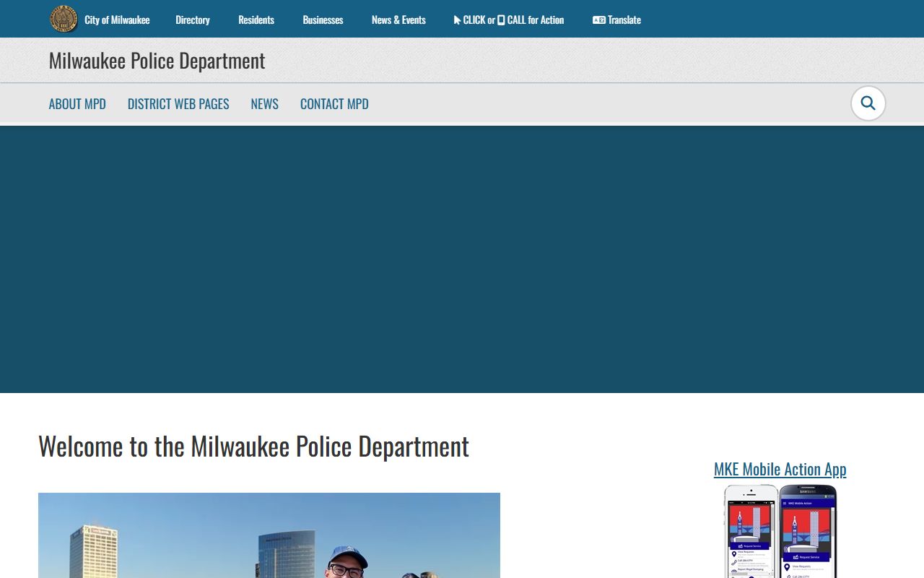Go to the NEWS section

click(264, 104)
